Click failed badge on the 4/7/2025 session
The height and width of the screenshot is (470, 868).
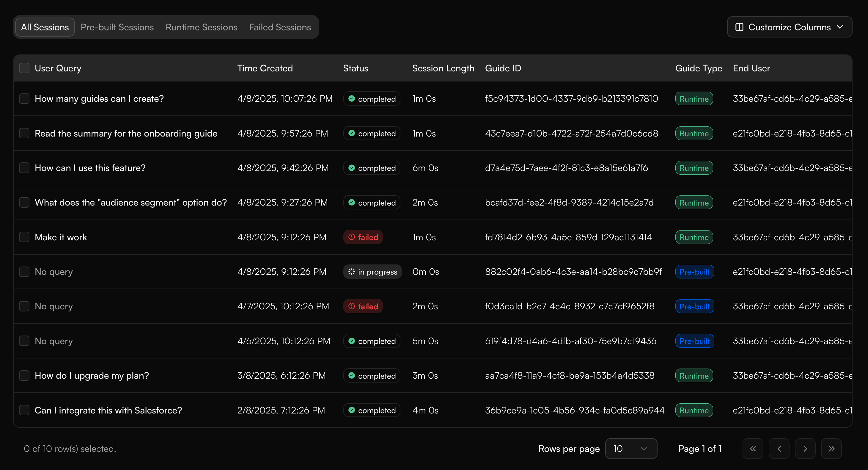363,306
